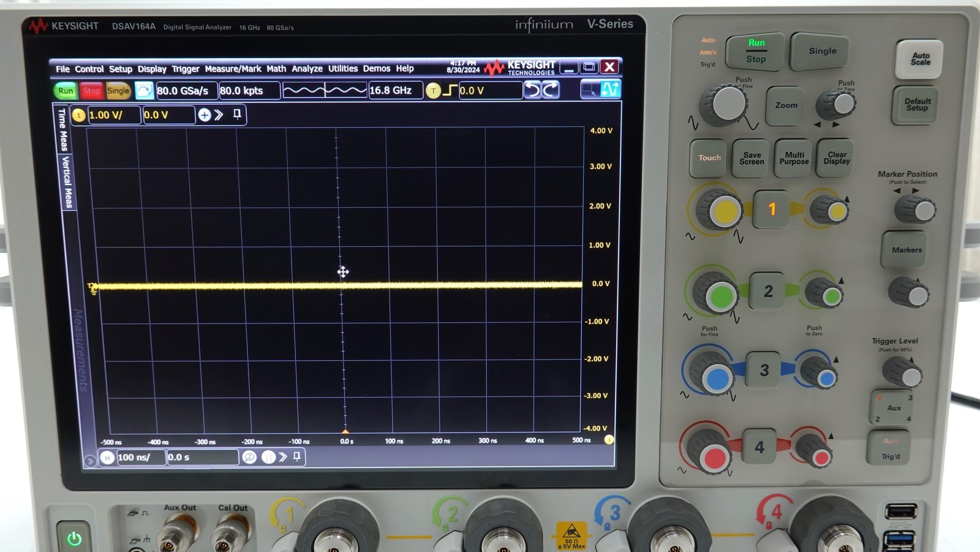Open the Analyze menu
This screenshot has width=980, height=552.
tap(307, 69)
